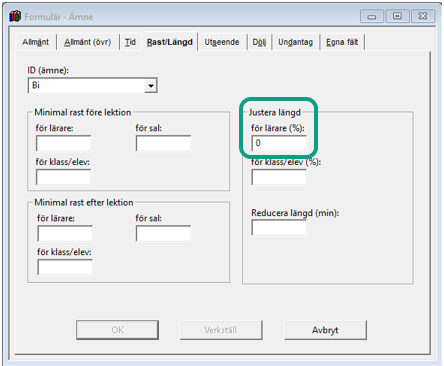Switch to the Allmänt tab
Screen dimensions: 444x366
click(x=35, y=42)
